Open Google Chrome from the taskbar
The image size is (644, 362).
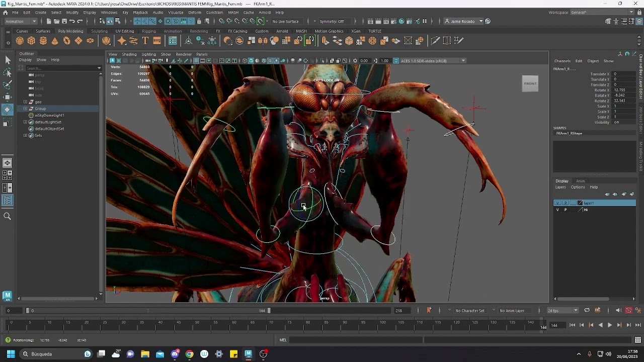click(189, 354)
